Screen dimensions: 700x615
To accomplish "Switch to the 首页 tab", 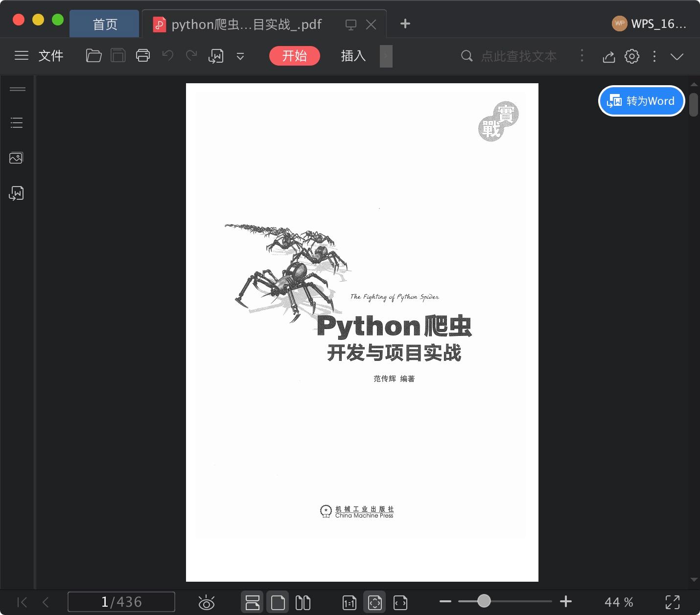I will pyautogui.click(x=105, y=24).
